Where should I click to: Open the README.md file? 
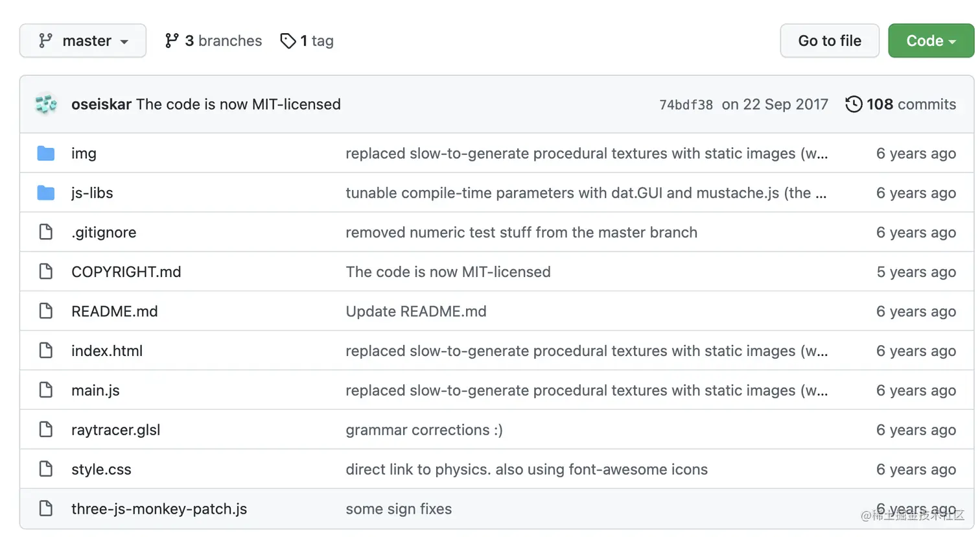[115, 311]
